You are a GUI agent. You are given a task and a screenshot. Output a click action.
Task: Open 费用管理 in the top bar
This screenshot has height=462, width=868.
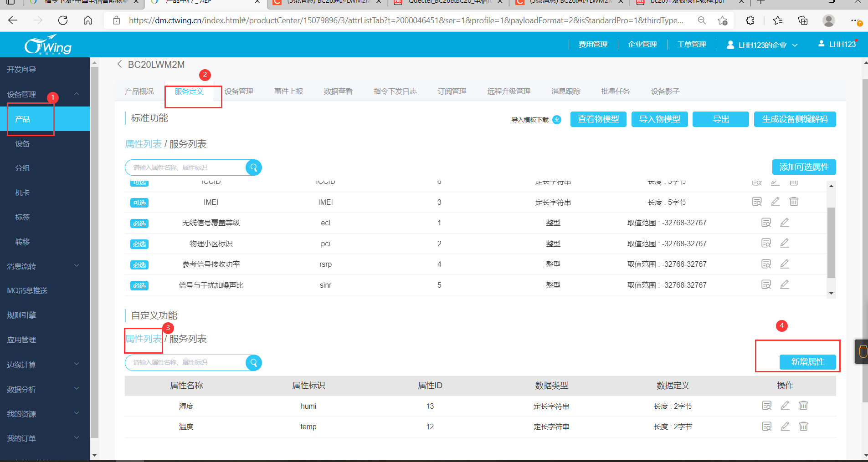pos(593,45)
